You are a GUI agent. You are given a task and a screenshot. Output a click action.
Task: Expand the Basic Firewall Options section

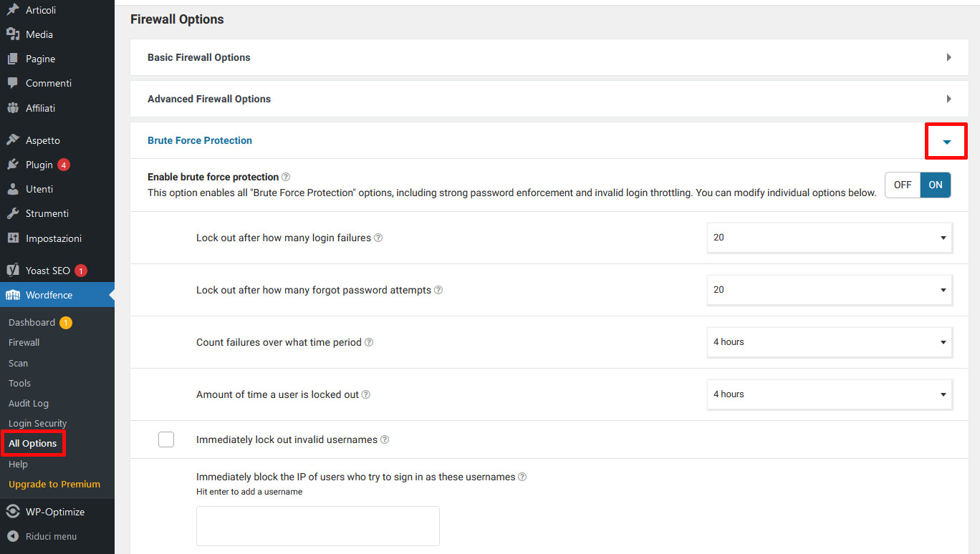(948, 57)
